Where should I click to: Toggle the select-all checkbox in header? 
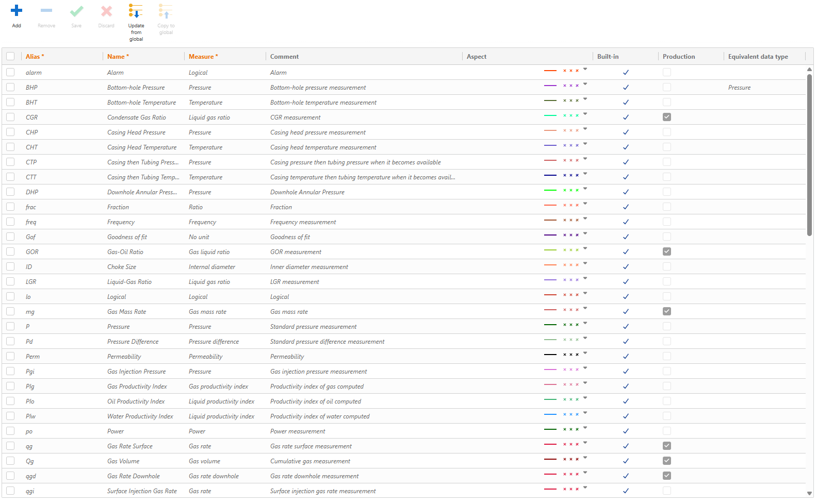point(10,57)
